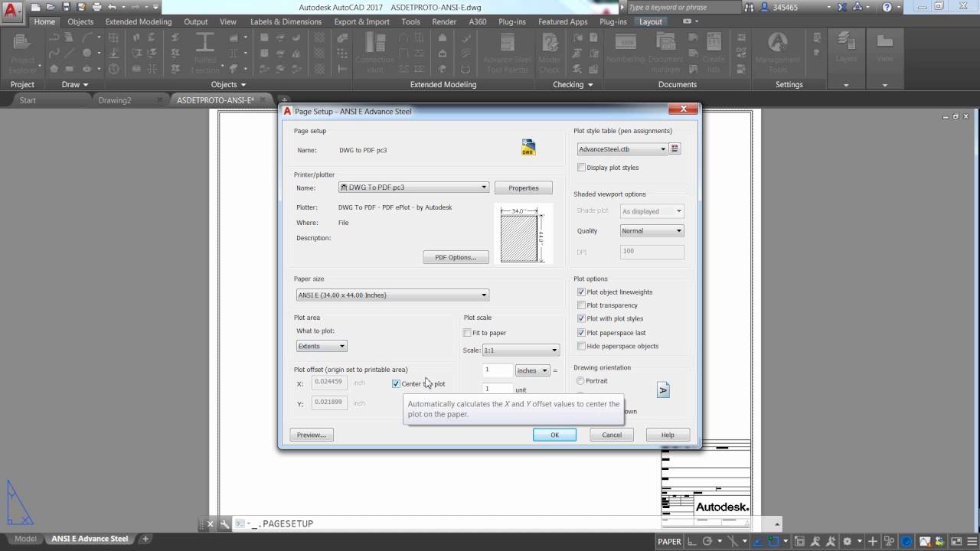Open the Quality Normal dropdown
This screenshot has width=980, height=551.
652,230
